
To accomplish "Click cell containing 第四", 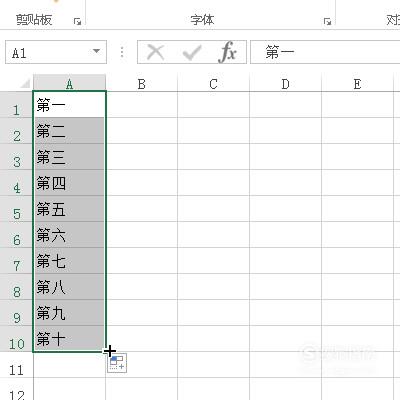I will pyautogui.click(x=69, y=183).
